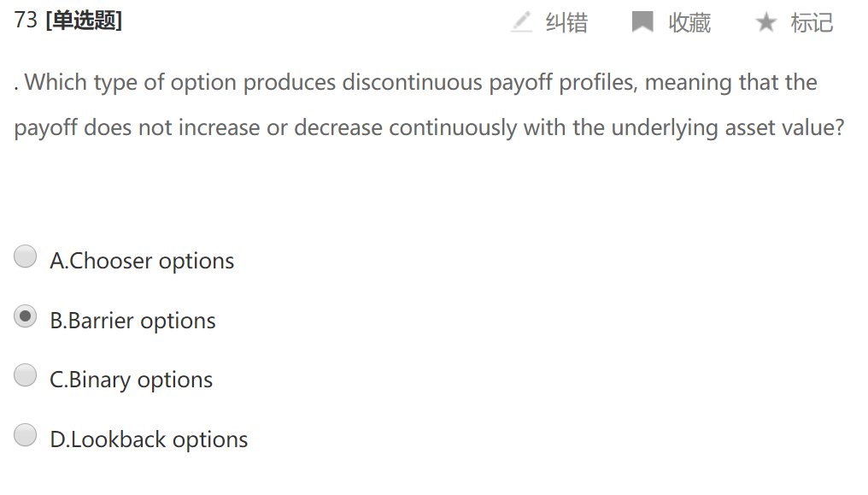Screen dimensions: 868x495
Task: Click the phrase 'payoff does not increase'
Action: (x=137, y=127)
